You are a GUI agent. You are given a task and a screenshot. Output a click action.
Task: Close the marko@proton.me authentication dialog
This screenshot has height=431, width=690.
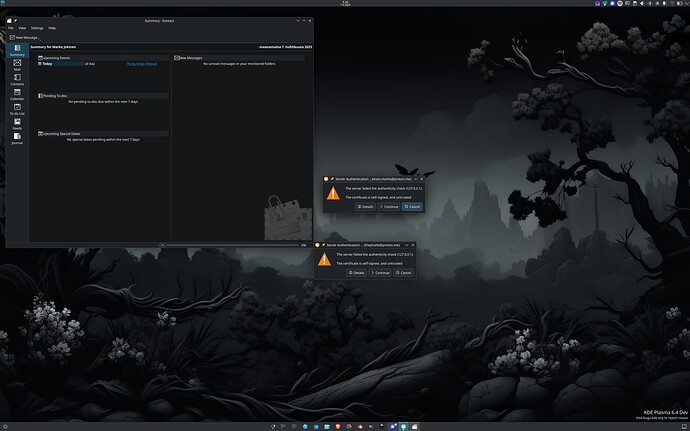[422, 179]
